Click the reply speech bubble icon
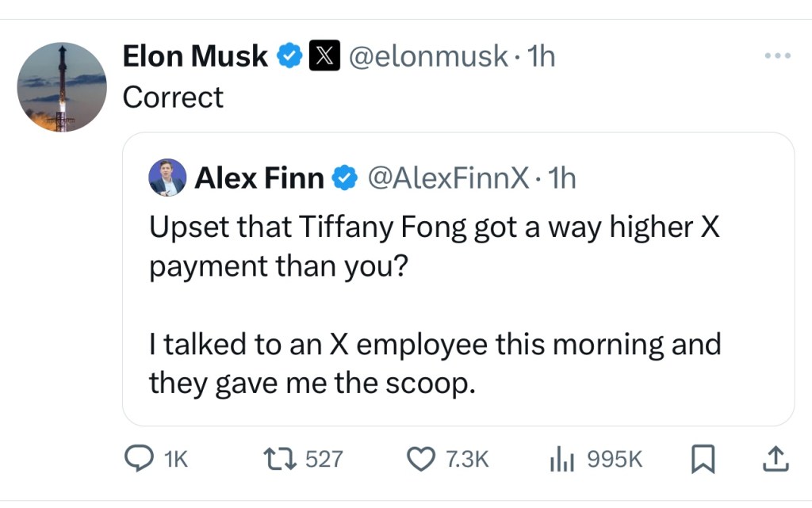 (x=140, y=458)
